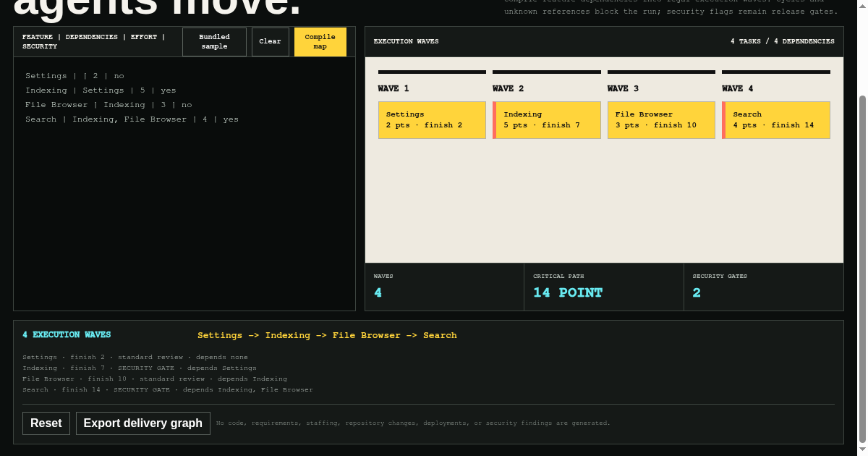Screen dimensions: 868x456
Task: Click the 'Settings | | 2 | no' input line
Action: point(75,76)
